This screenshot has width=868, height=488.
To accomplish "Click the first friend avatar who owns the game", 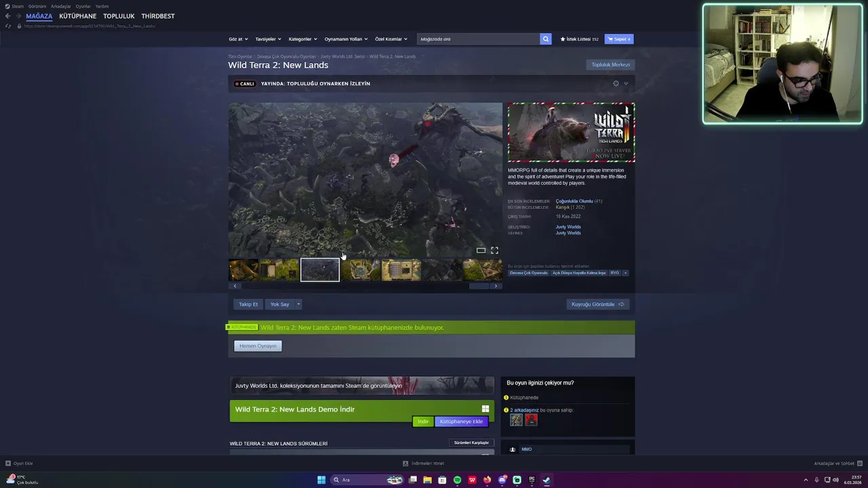I will (x=516, y=420).
